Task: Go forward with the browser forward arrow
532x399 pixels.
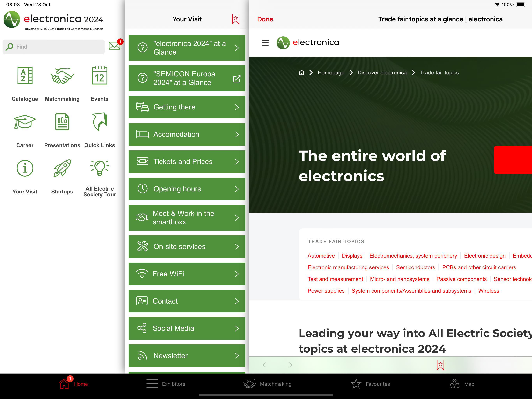Action: pos(290,365)
